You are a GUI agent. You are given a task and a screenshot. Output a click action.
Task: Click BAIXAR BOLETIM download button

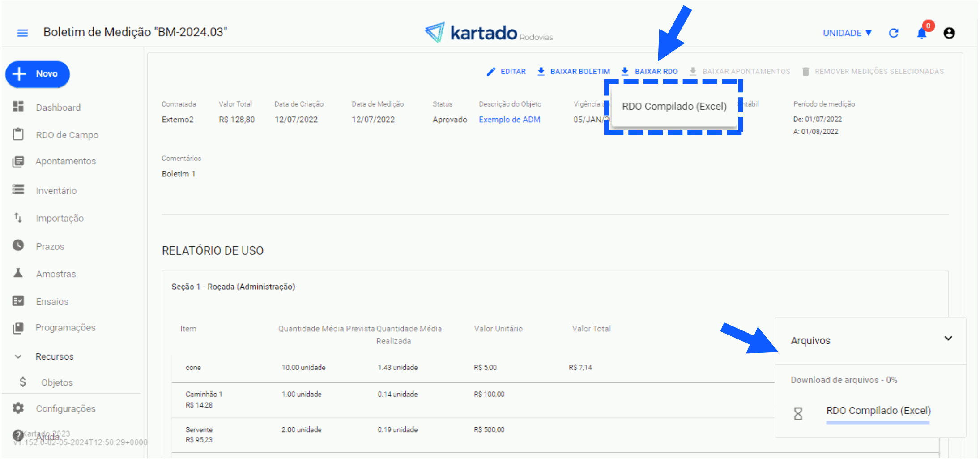tap(574, 72)
